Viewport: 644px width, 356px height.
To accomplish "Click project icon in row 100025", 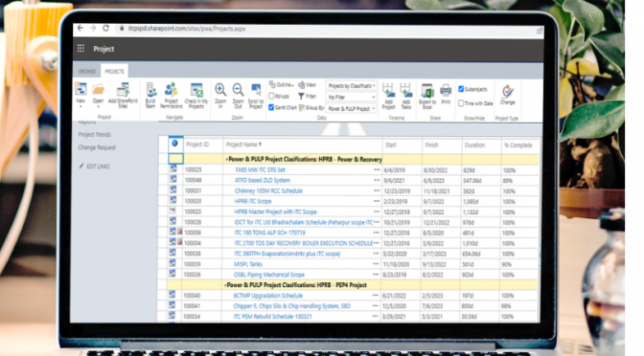I will point(172,169).
